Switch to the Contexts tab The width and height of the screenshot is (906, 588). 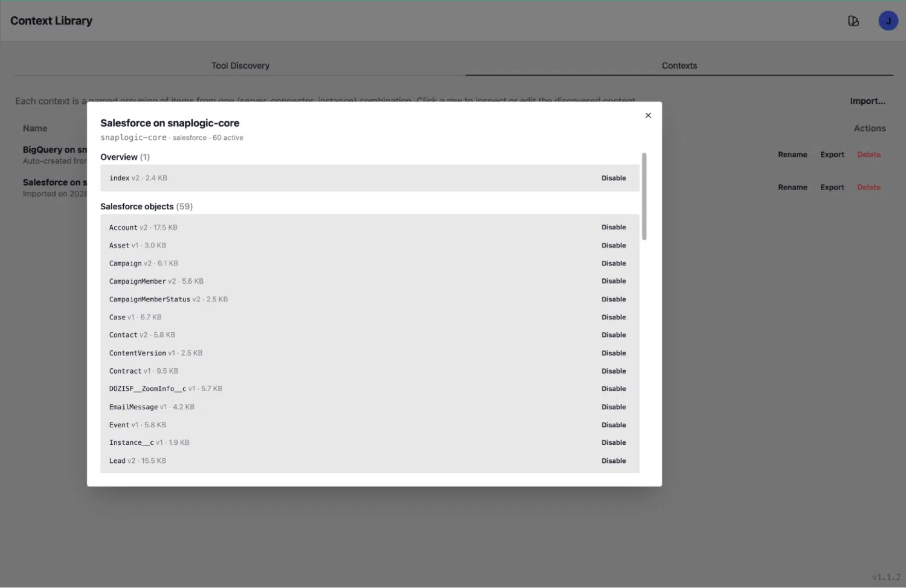pyautogui.click(x=679, y=65)
